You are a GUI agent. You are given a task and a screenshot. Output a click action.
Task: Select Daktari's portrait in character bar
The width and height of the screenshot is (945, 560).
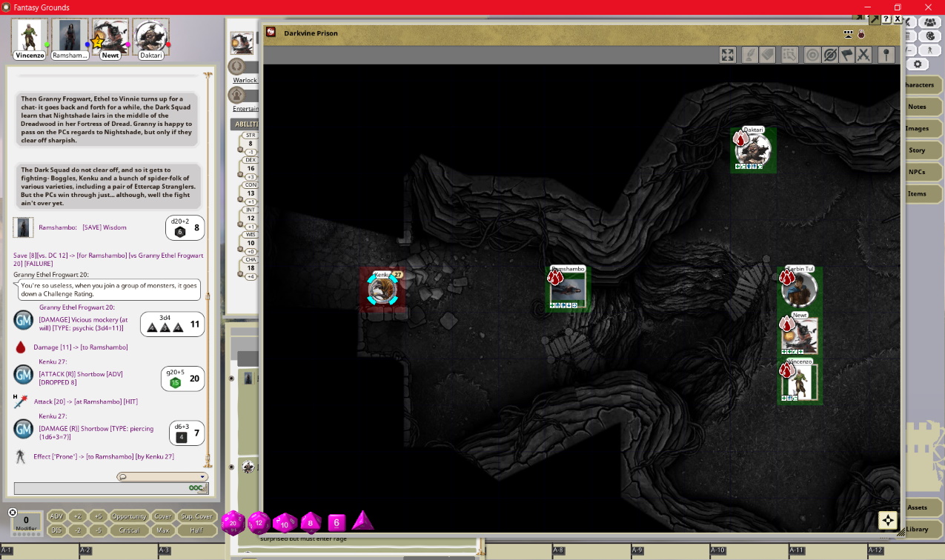151,39
